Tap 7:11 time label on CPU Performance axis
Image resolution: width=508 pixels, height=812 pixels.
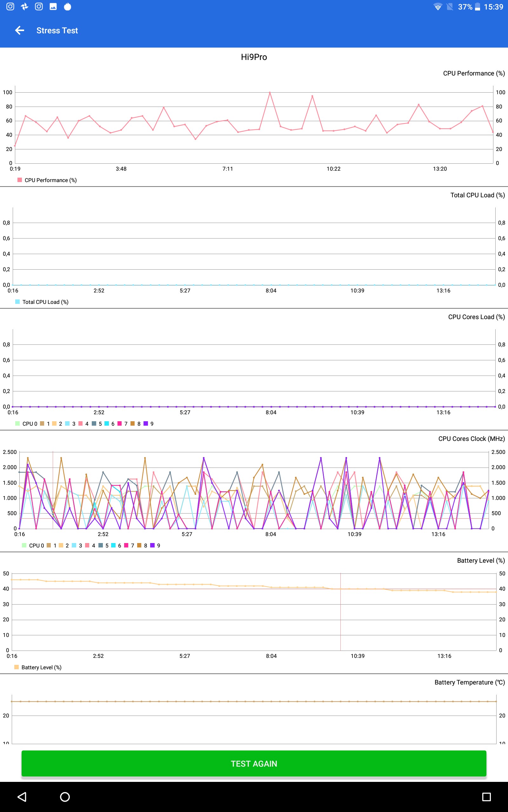click(x=228, y=169)
